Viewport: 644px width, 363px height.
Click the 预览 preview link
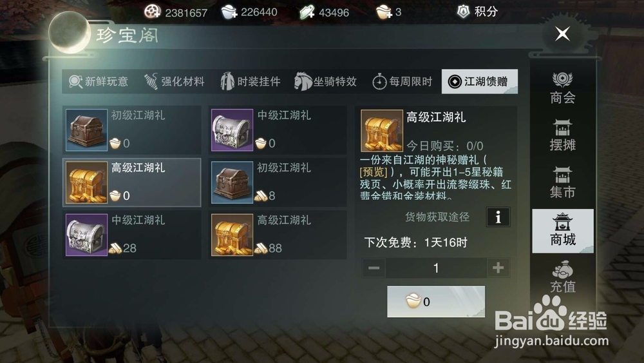coord(374,172)
